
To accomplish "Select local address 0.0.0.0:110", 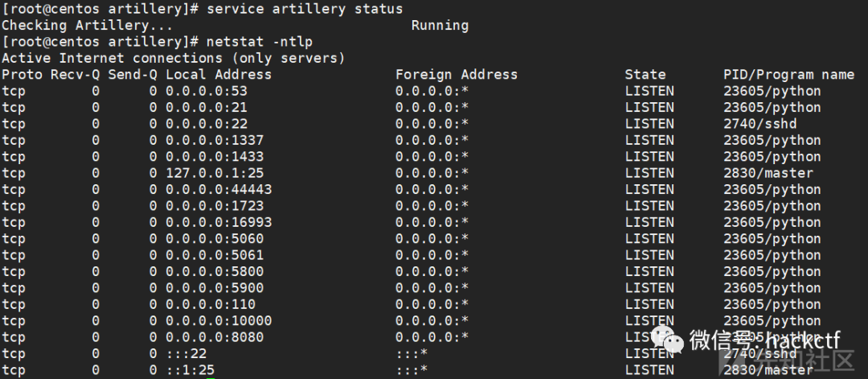I will (x=211, y=304).
